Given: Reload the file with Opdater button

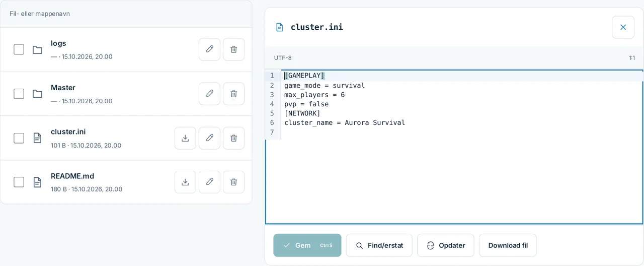Looking at the screenshot, I should [445, 245].
